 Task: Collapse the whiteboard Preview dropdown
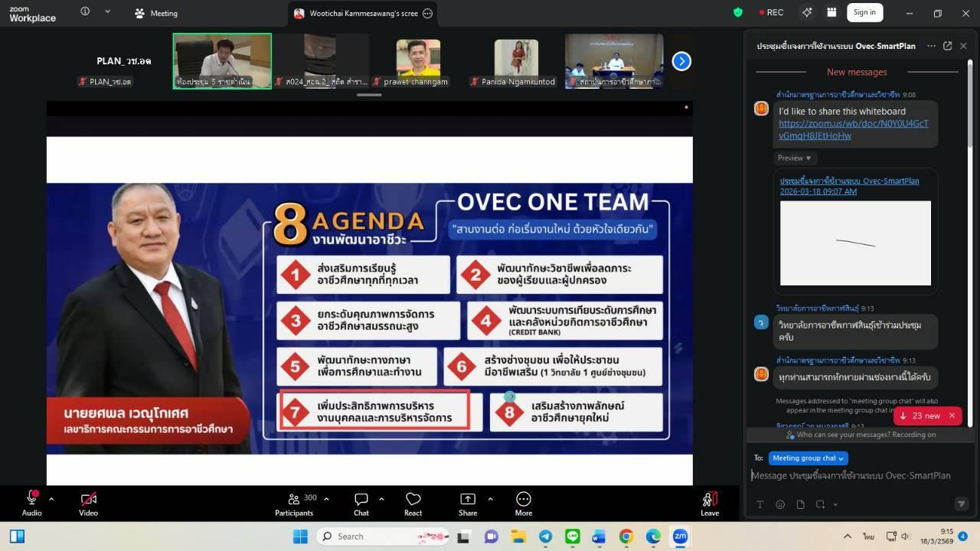point(795,158)
